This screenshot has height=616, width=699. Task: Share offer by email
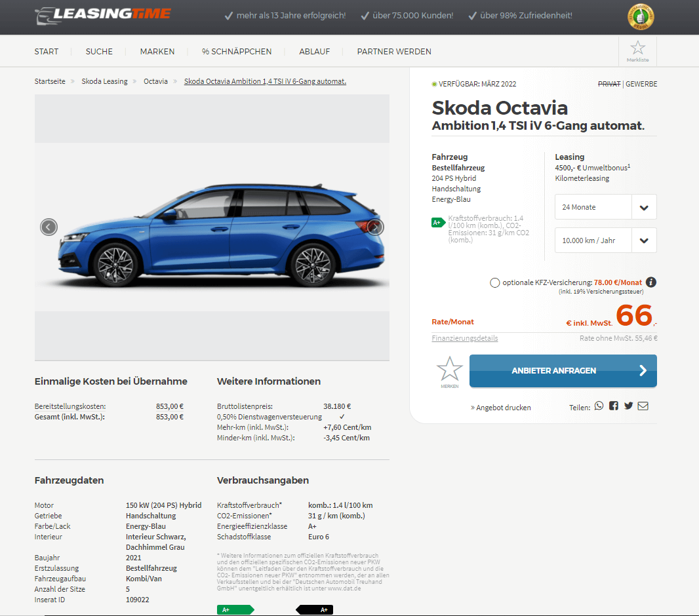(643, 406)
